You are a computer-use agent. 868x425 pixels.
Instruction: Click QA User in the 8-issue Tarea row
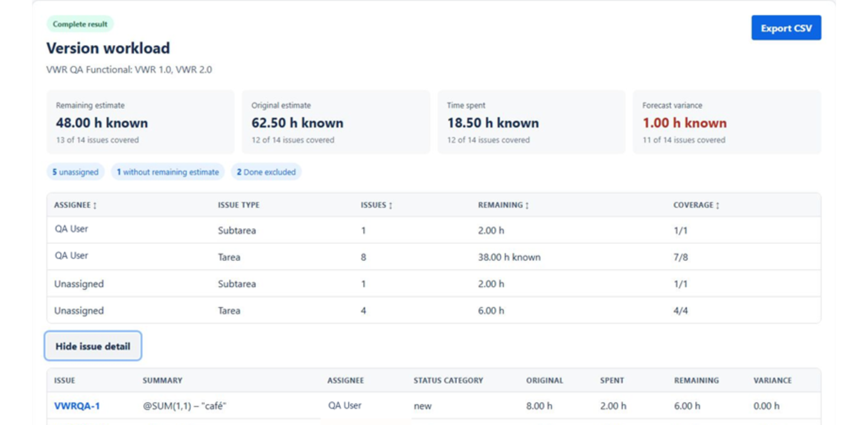(x=71, y=255)
